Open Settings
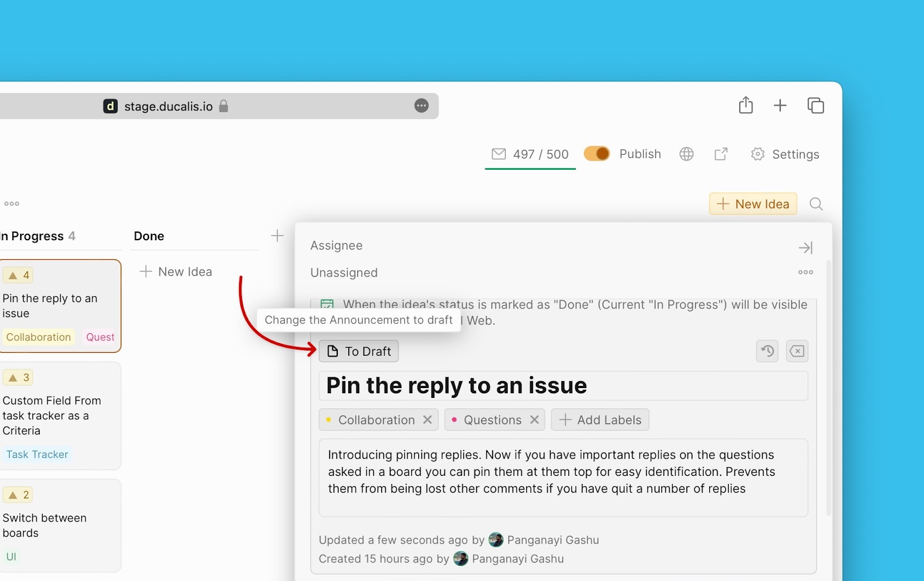The width and height of the screenshot is (924, 581). 785,154
